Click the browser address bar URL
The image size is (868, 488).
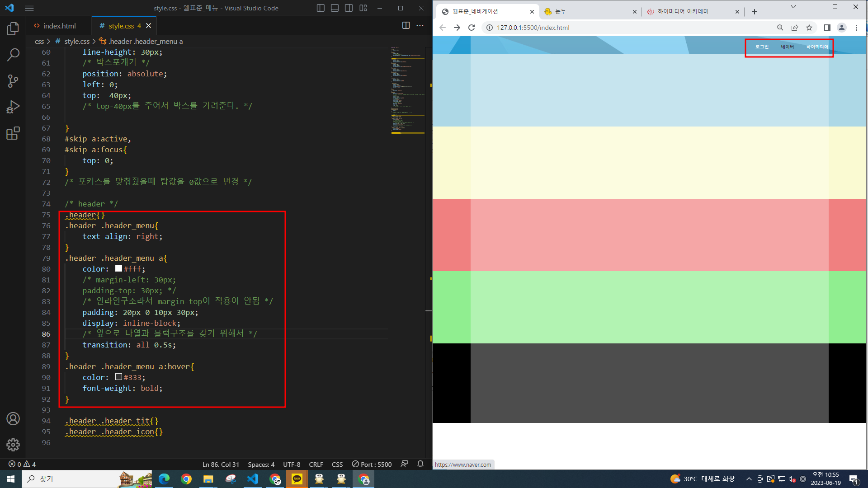click(533, 28)
